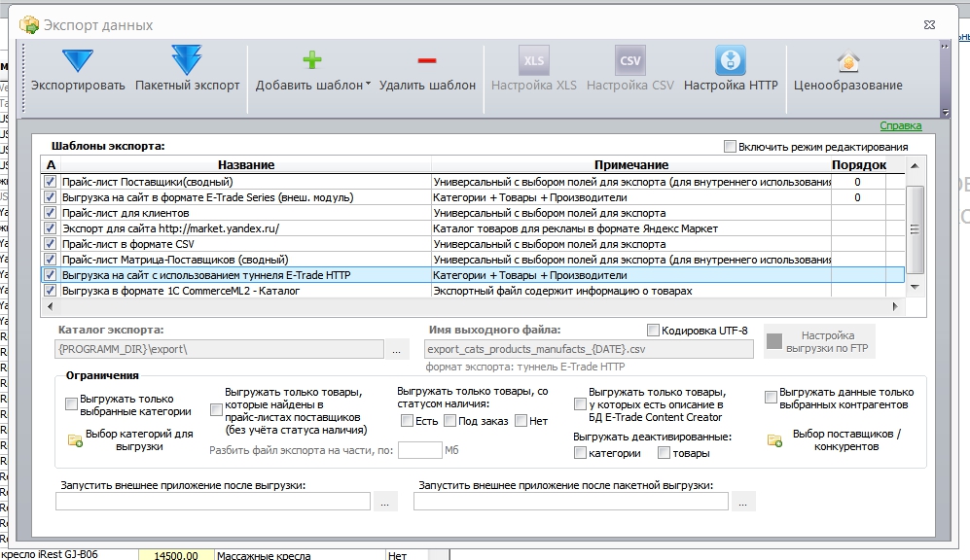
Task: Toggle checkbox for Выгрузка на сайт в формате E-Trade Series
Action: pyautogui.click(x=51, y=197)
